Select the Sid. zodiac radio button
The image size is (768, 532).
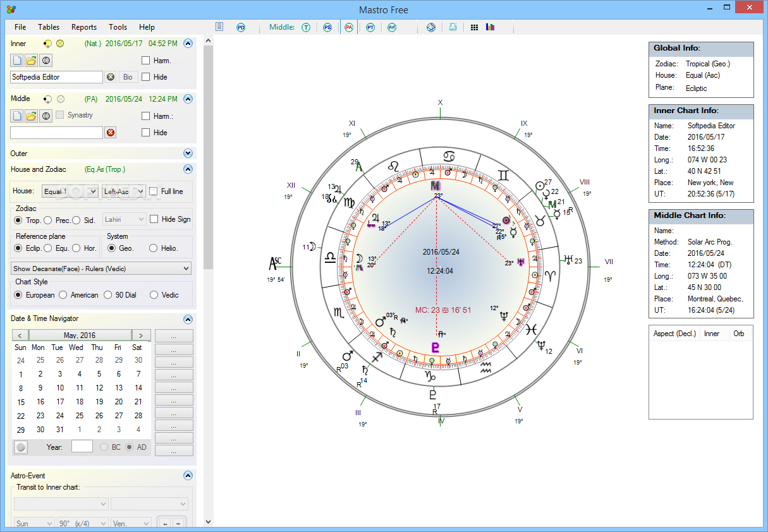(x=76, y=221)
